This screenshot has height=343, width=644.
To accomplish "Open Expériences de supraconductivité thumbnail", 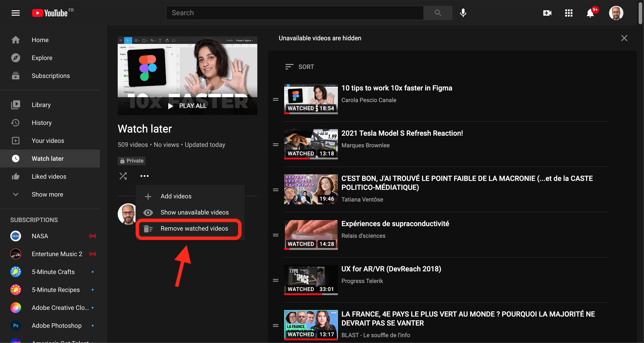I will coord(311,235).
